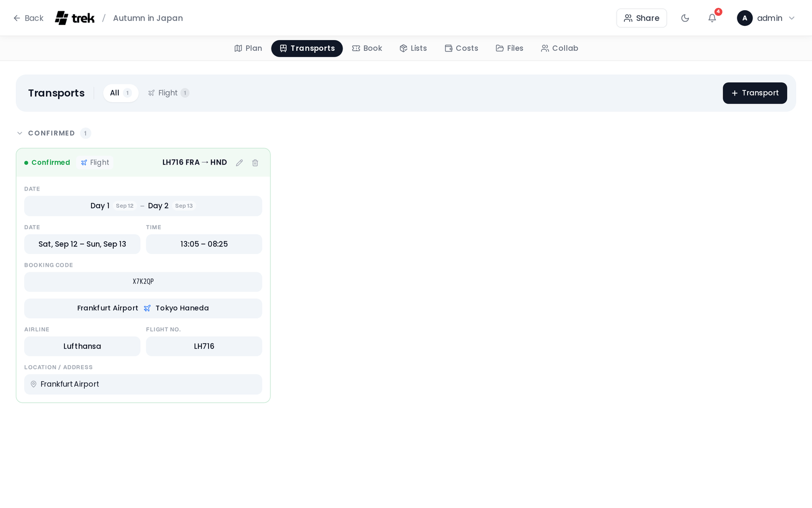Switch to the Plan tab
The height and width of the screenshot is (508, 812).
point(248,48)
